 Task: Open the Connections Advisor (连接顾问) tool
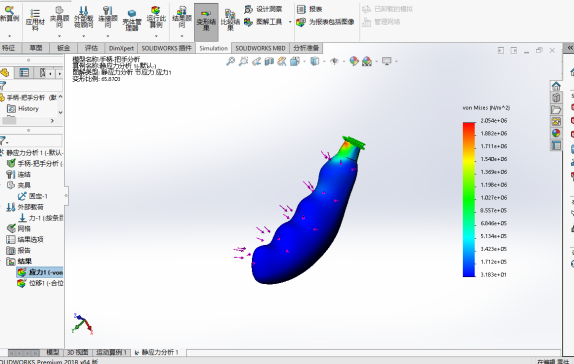pos(108,17)
